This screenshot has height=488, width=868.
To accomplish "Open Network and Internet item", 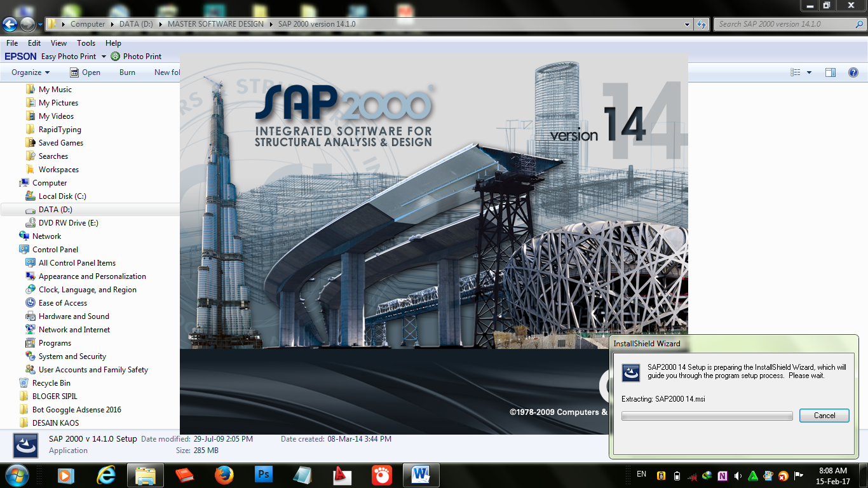I will tap(74, 330).
